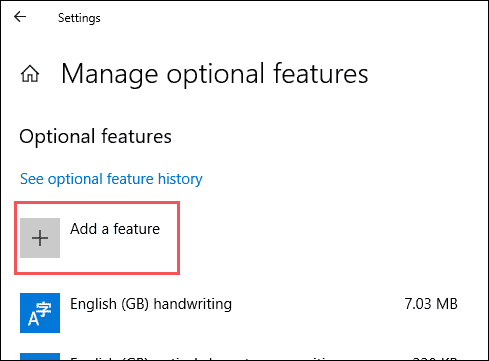
Task: Open the See optional feature history link
Action: (x=111, y=179)
